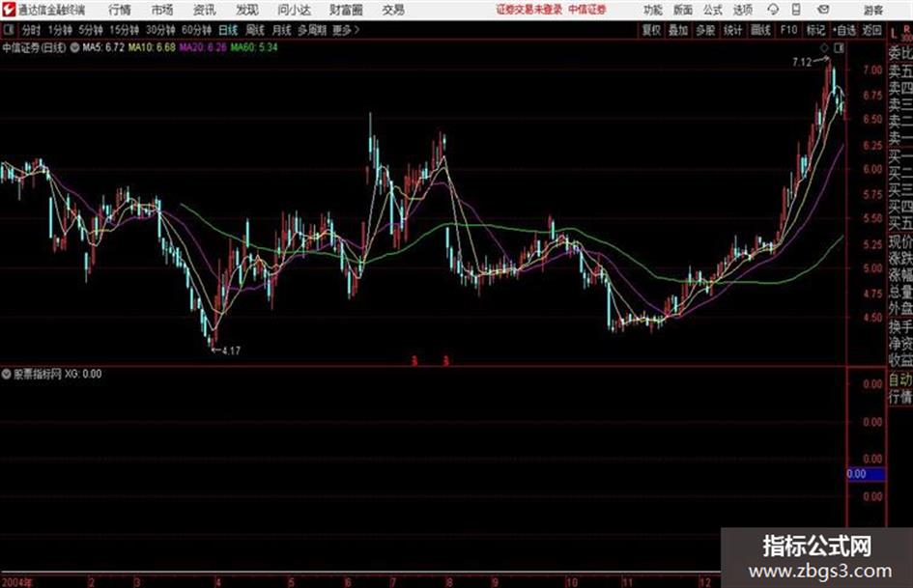Image resolution: width=913 pixels, height=588 pixels.
Task: Click the headset customer service icon
Action: pos(773,10)
